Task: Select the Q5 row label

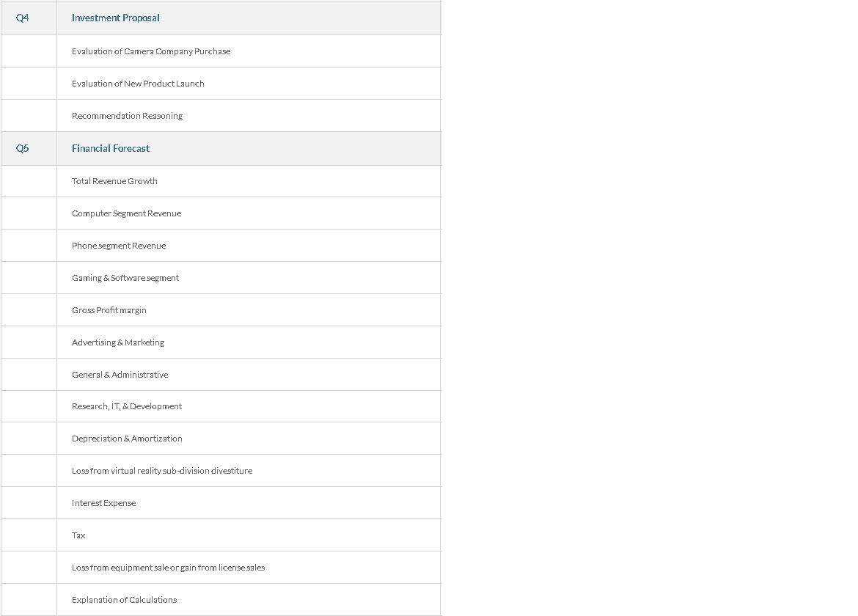Action: click(23, 148)
